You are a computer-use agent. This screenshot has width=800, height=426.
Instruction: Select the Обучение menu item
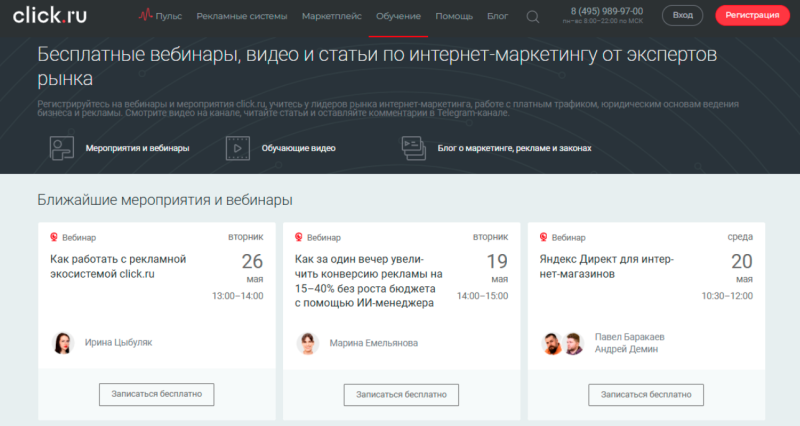[398, 16]
